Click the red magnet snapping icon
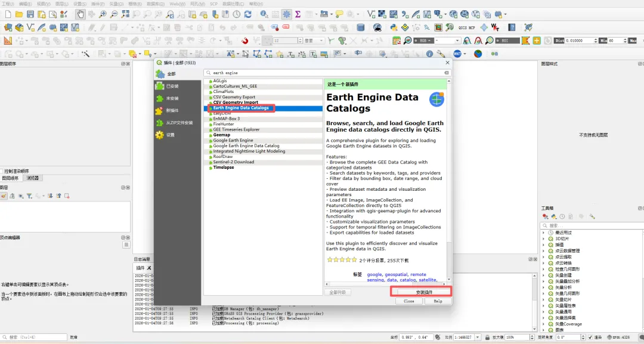The width and height of the screenshot is (644, 344). [x=245, y=41]
